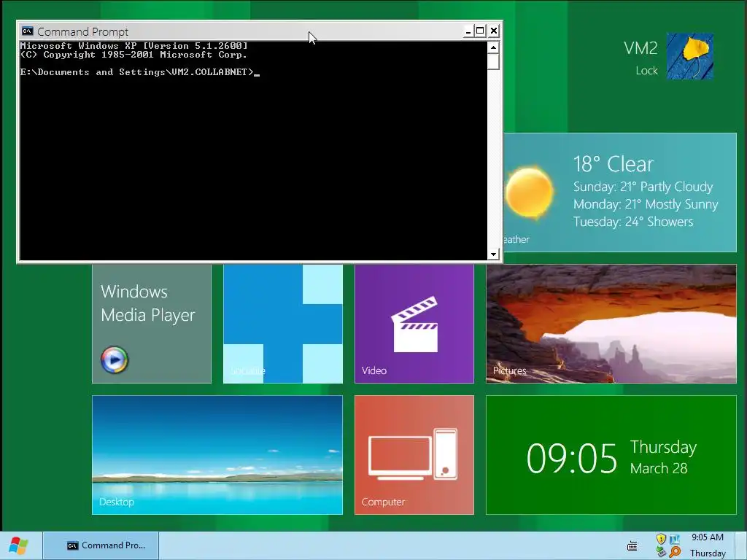Open Command Prompt system menu icon
Screen dimensions: 747x560
pyautogui.click(x=27, y=31)
